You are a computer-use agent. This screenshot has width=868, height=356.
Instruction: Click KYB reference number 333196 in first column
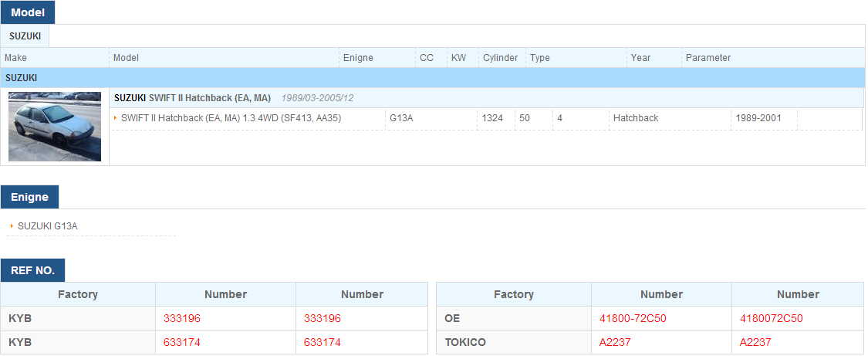coord(182,318)
